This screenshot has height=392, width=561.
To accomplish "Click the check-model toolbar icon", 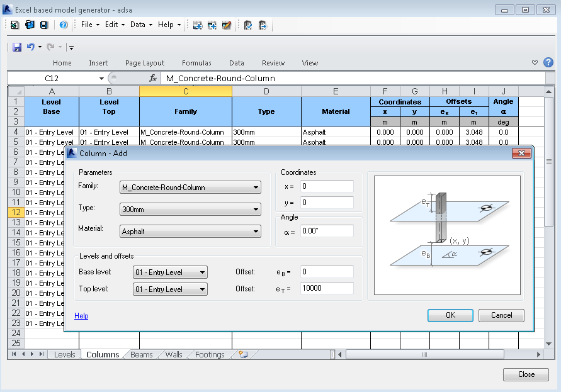I will coord(247,24).
